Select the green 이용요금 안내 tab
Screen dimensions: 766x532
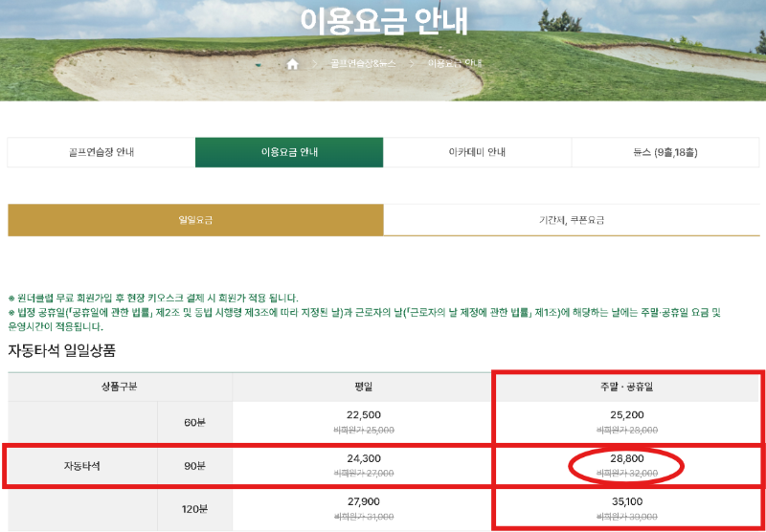click(x=289, y=152)
